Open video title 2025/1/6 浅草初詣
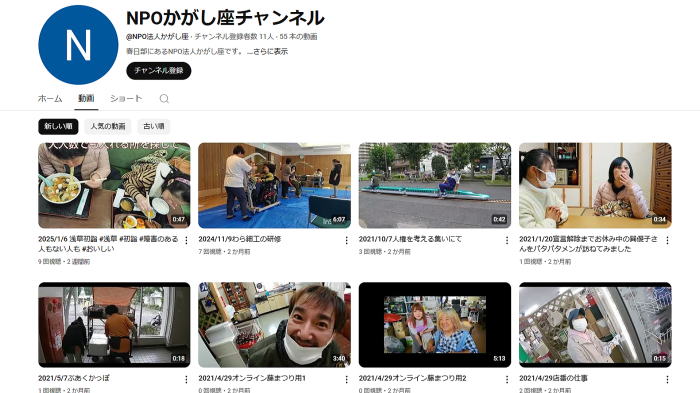This screenshot has height=393, width=700. (108, 244)
